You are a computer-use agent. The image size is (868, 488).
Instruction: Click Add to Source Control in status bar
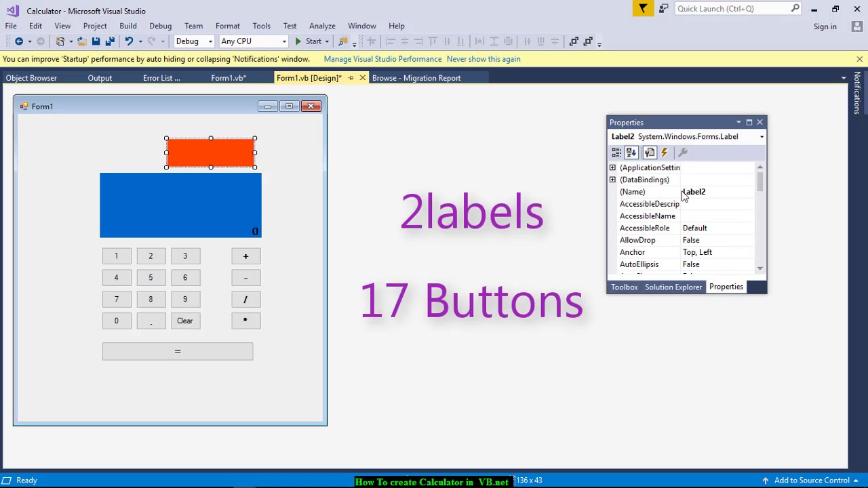[x=812, y=481]
